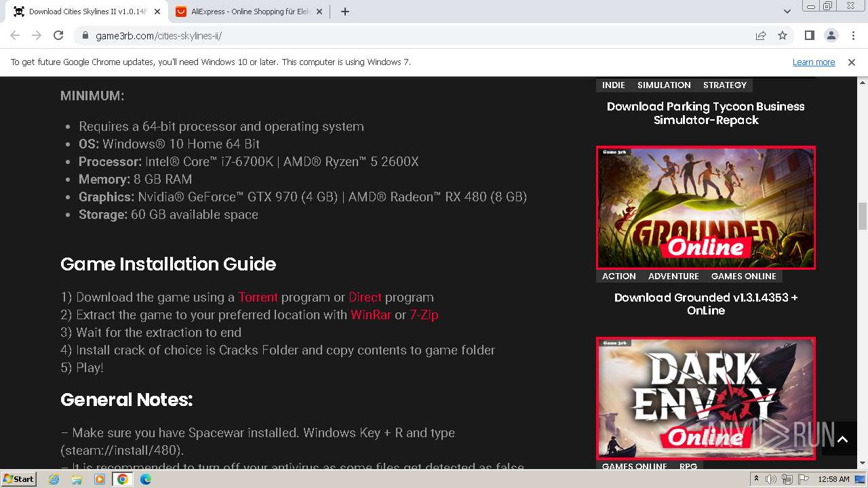Screen dimensions: 868x488
Task: Select the SIMULATION category tag
Action: pos(664,85)
